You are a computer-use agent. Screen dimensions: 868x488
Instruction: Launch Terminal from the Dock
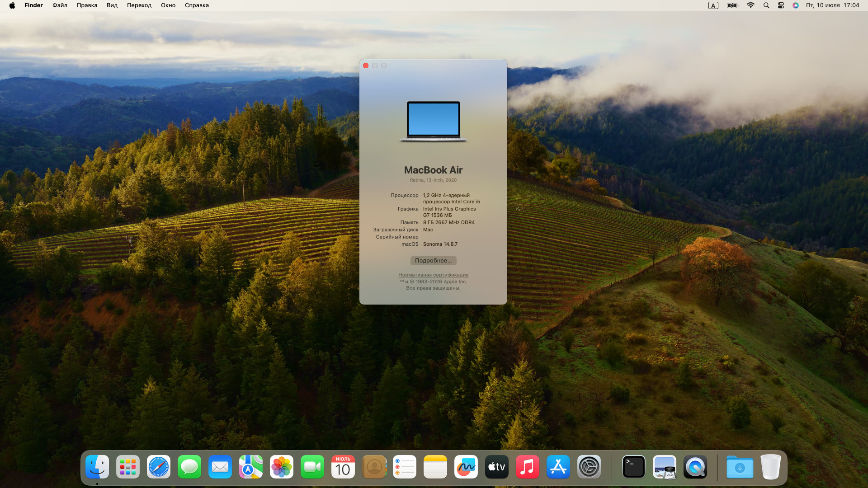pyautogui.click(x=634, y=467)
